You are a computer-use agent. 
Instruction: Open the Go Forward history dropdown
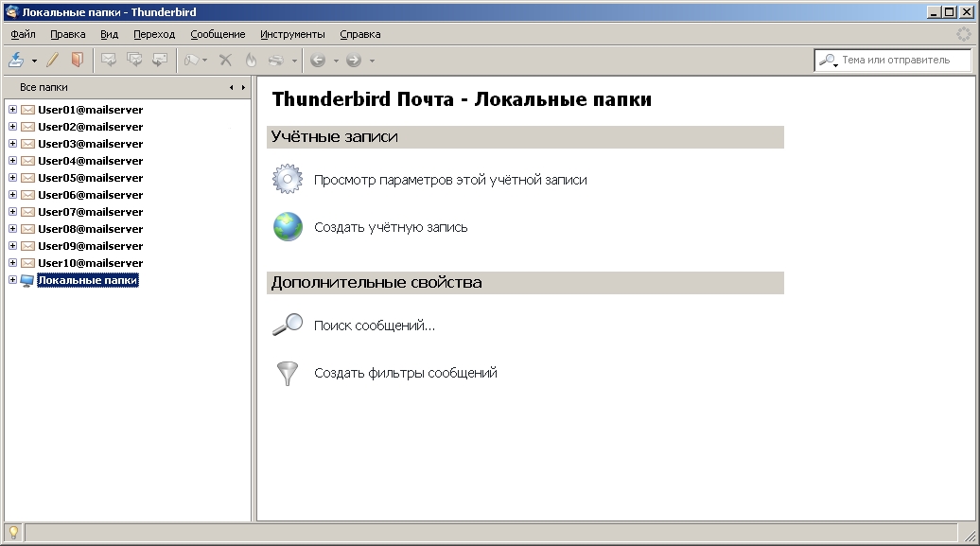373,61
